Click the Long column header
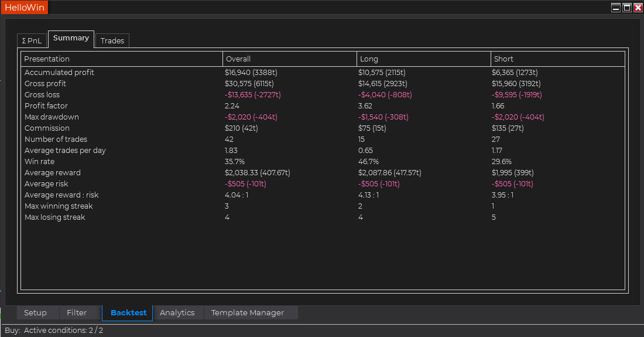 [369, 59]
